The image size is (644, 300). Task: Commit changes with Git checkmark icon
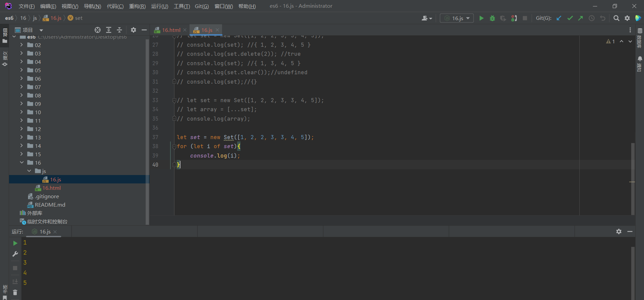pyautogui.click(x=570, y=18)
